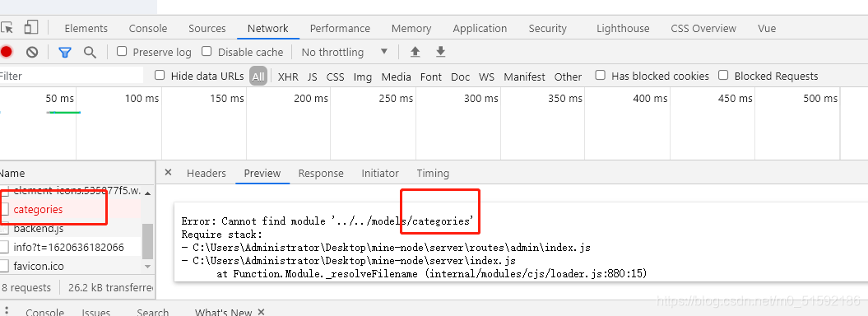The height and width of the screenshot is (316, 868).
Task: Show the Headers tab of request
Action: 207,173
